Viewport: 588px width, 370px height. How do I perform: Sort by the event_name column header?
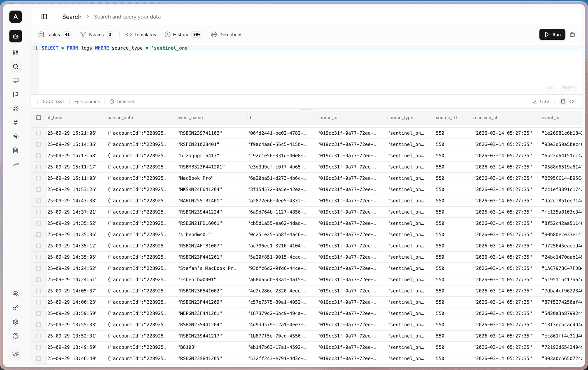[x=190, y=118]
